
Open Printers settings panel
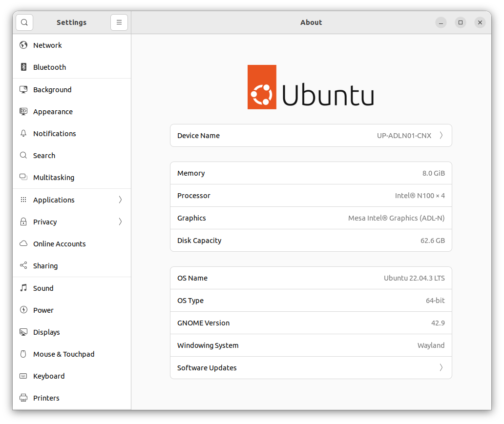coord(72,398)
